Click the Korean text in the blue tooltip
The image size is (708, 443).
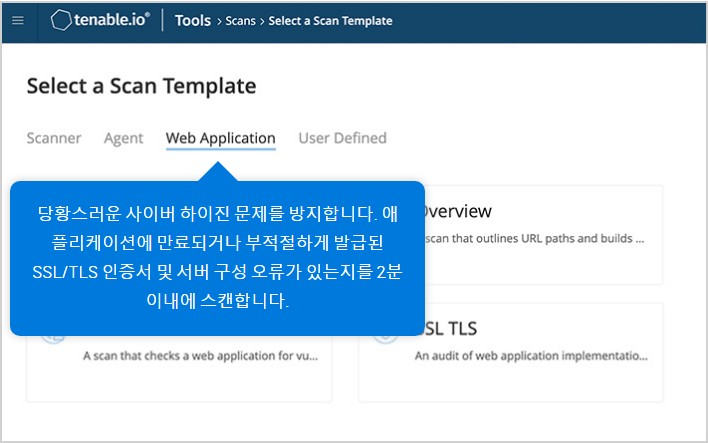coord(217,257)
